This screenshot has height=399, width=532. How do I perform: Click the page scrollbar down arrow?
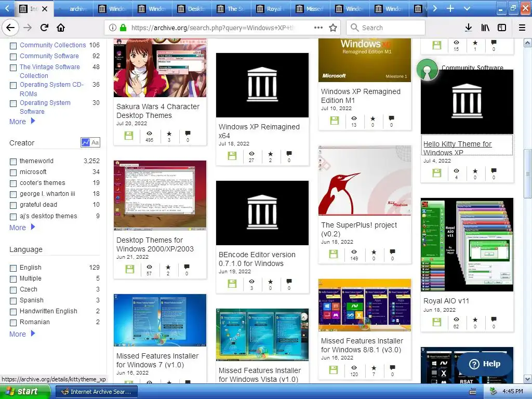tap(527, 379)
